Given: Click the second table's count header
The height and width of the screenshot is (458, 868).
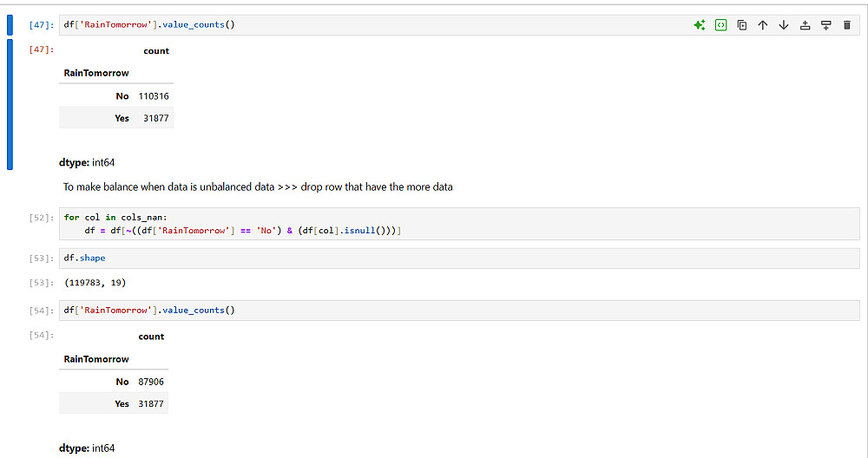Looking at the screenshot, I should [x=151, y=337].
